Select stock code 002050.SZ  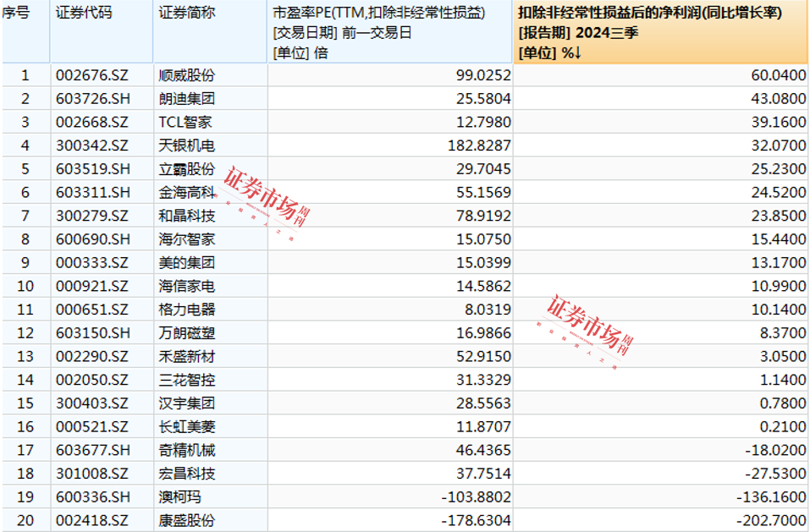[x=92, y=381]
